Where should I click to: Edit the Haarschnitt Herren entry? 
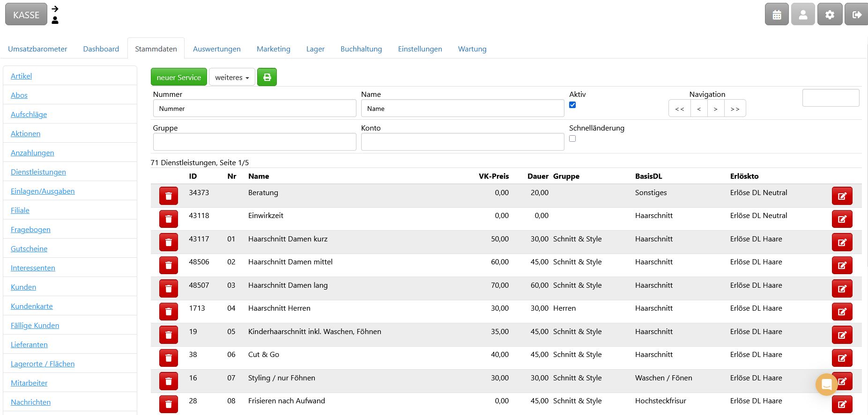[x=842, y=312]
